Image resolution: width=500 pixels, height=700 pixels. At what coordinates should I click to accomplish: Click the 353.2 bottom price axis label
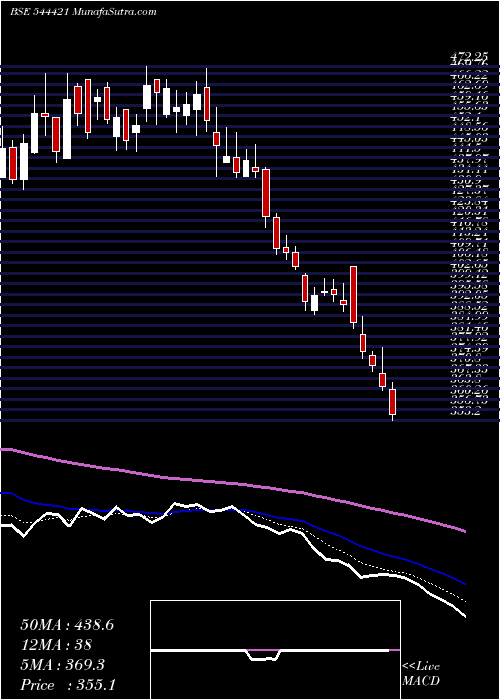(x=468, y=412)
